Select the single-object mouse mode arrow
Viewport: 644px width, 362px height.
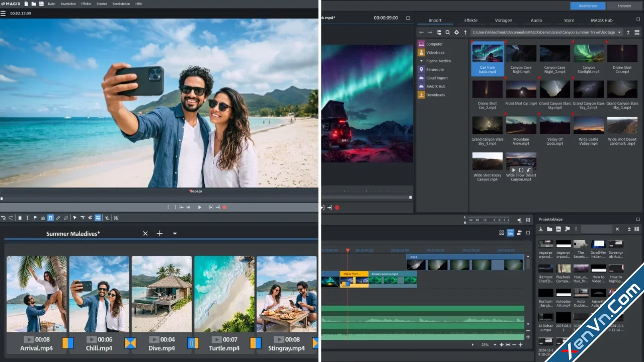point(75,218)
